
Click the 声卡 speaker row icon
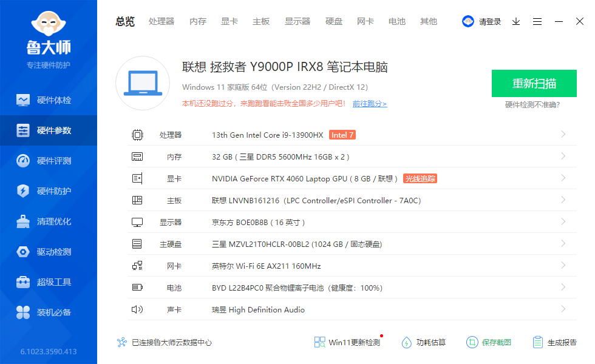(137, 309)
